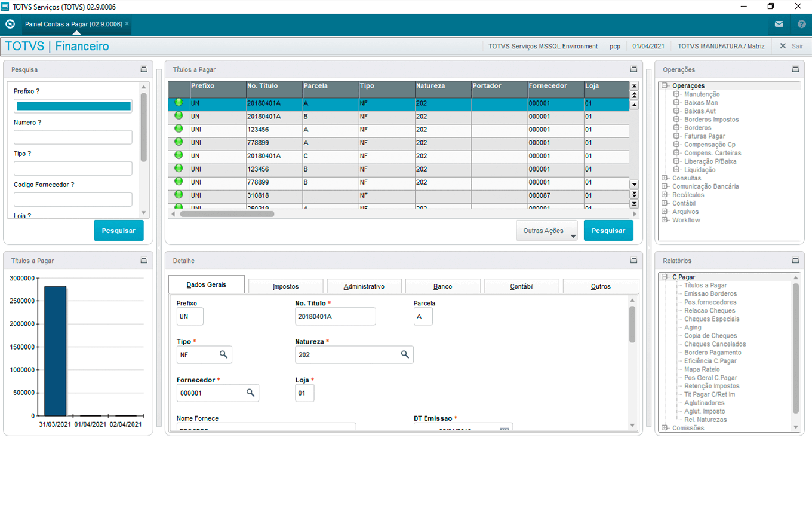This screenshot has height=508, width=812.
Task: Click the TOTVS round logo icon
Action: [x=10, y=25]
